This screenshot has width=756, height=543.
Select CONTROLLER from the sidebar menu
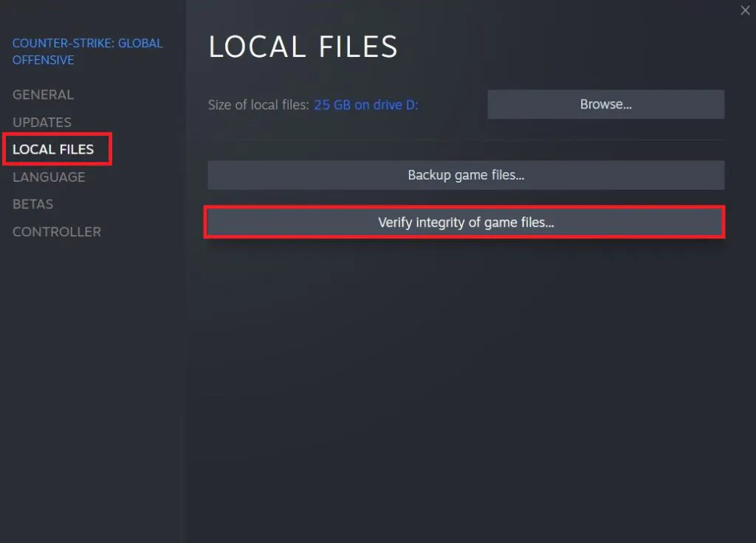pyautogui.click(x=57, y=231)
